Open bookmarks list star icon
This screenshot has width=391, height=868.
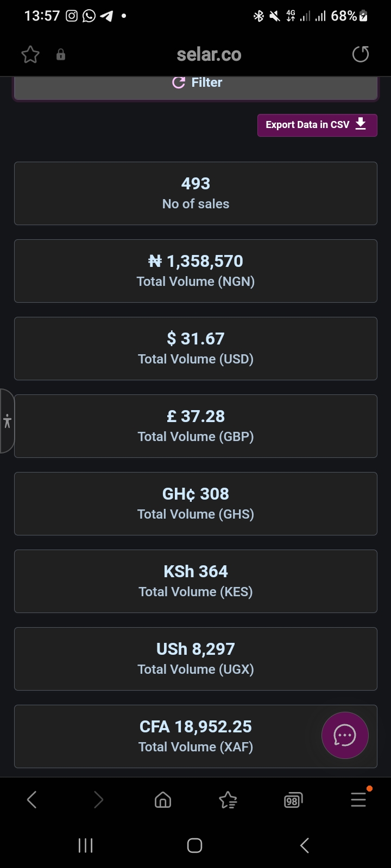pyautogui.click(x=228, y=800)
